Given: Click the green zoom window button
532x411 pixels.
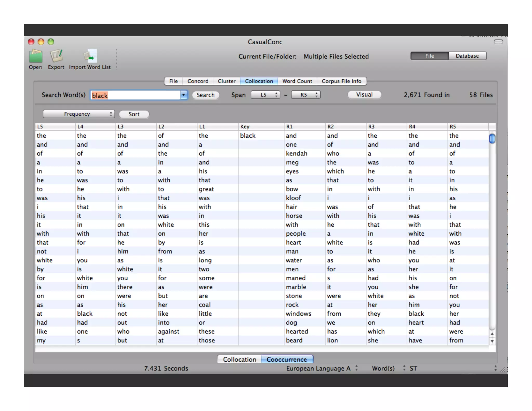Looking at the screenshot, I should click(51, 42).
